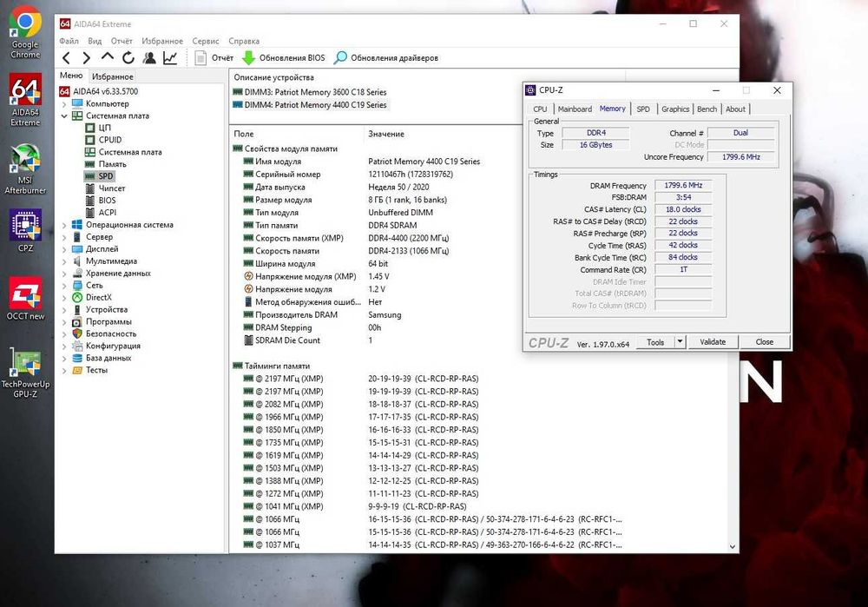Switch to the Меню panel tab
Viewport: 868px width, 607px height.
[x=71, y=76]
